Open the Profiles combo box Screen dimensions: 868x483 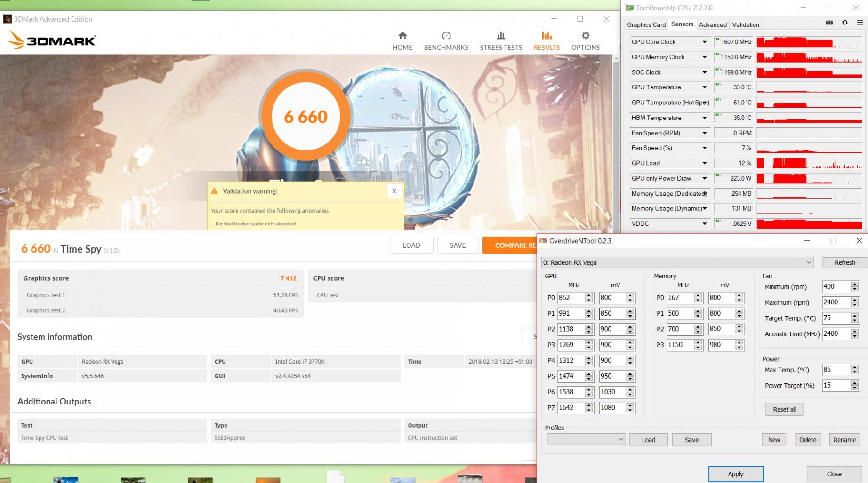point(587,439)
